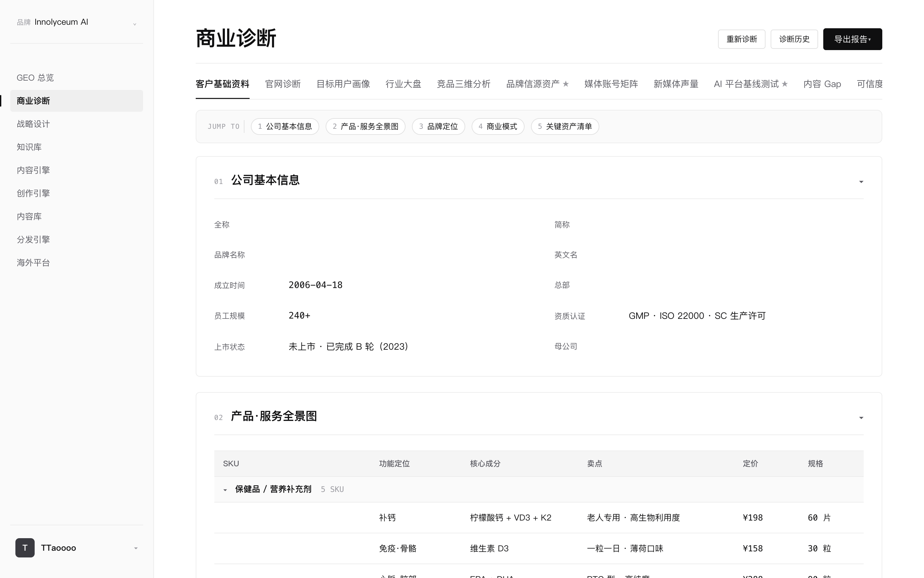Switch to the 竞品三维分析 tab
The height and width of the screenshot is (578, 924).
pyautogui.click(x=464, y=84)
